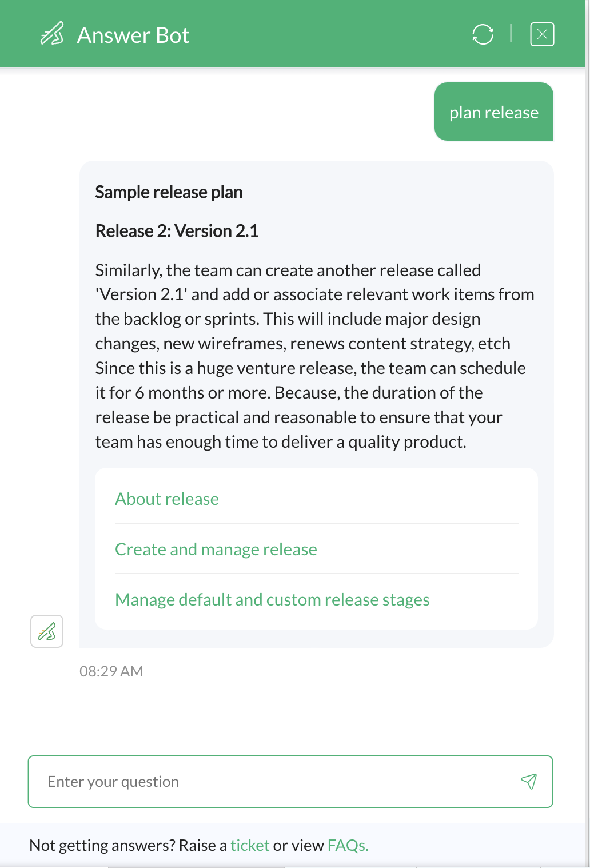Screen dimensions: 590x868
Task: Open the About release article
Action: click(167, 499)
